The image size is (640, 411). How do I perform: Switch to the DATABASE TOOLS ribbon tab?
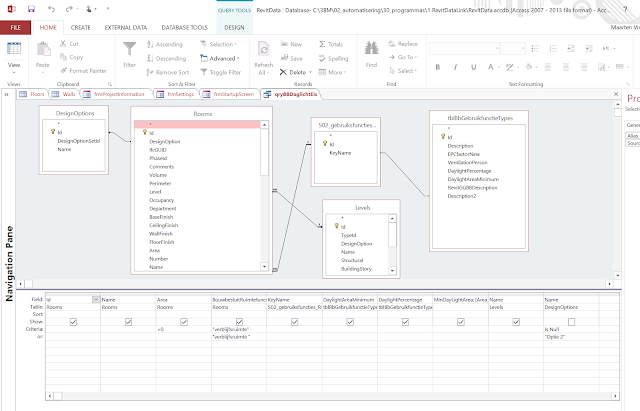coord(184,27)
